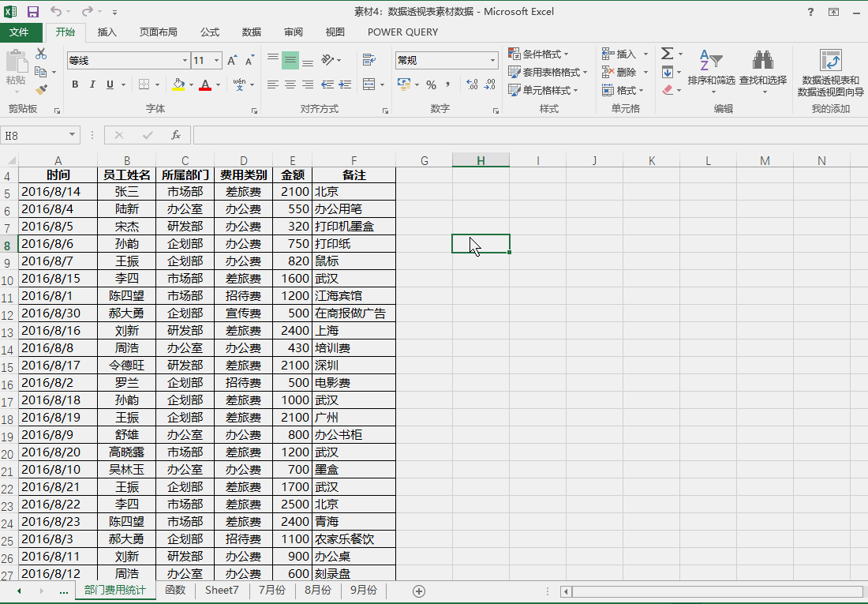Apply comma style number format
Image resolution: width=868 pixels, height=604 pixels.
(447, 84)
